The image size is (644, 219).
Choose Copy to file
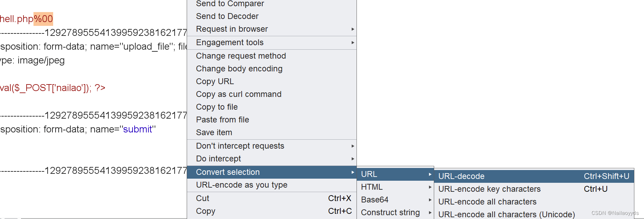tap(217, 107)
